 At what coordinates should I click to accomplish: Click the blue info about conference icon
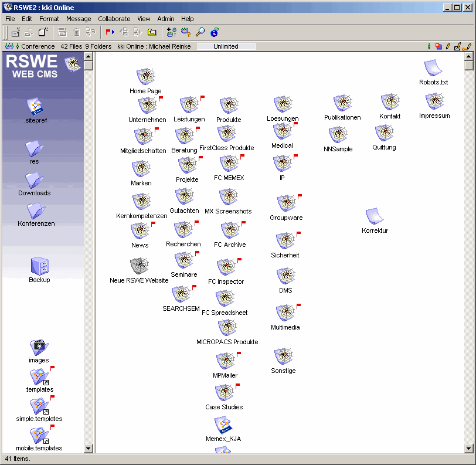click(215, 32)
